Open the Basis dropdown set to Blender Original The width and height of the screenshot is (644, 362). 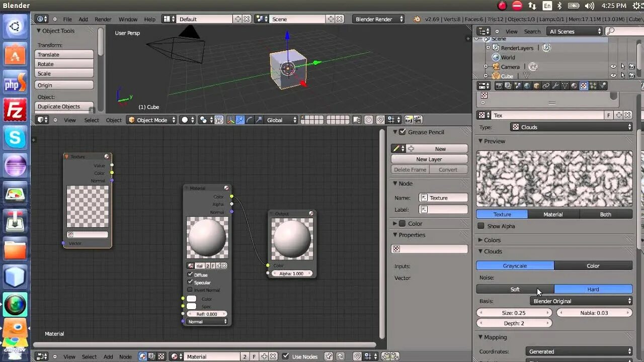click(x=581, y=301)
